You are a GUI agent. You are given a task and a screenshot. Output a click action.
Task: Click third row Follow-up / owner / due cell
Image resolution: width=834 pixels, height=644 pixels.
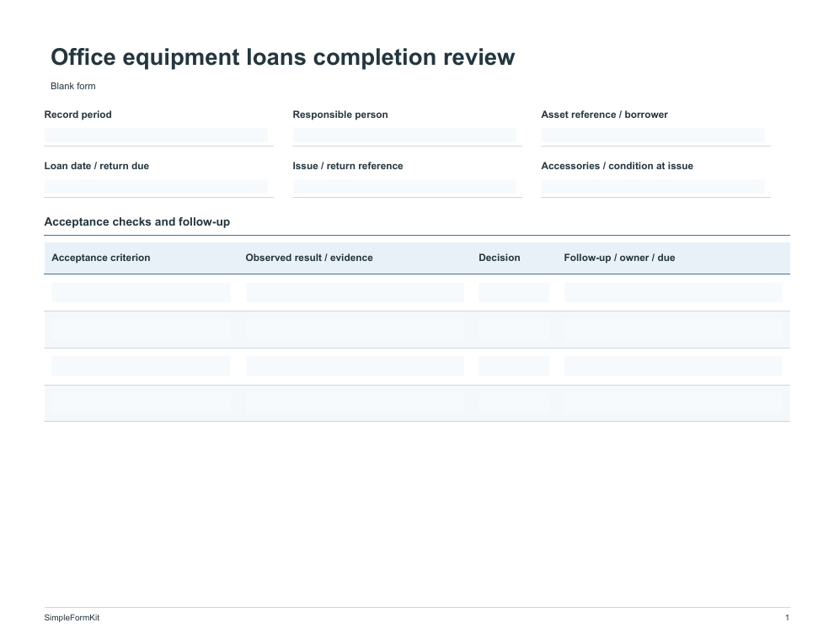673,366
